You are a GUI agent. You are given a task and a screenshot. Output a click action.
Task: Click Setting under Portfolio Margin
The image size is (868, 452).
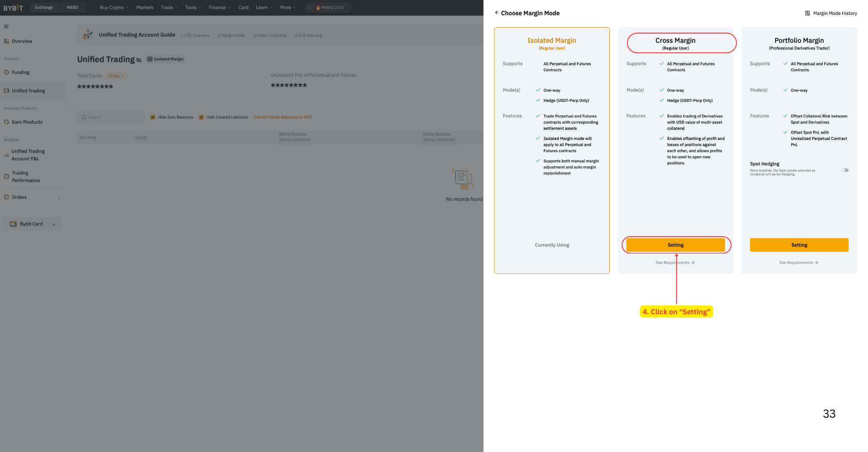pos(799,245)
